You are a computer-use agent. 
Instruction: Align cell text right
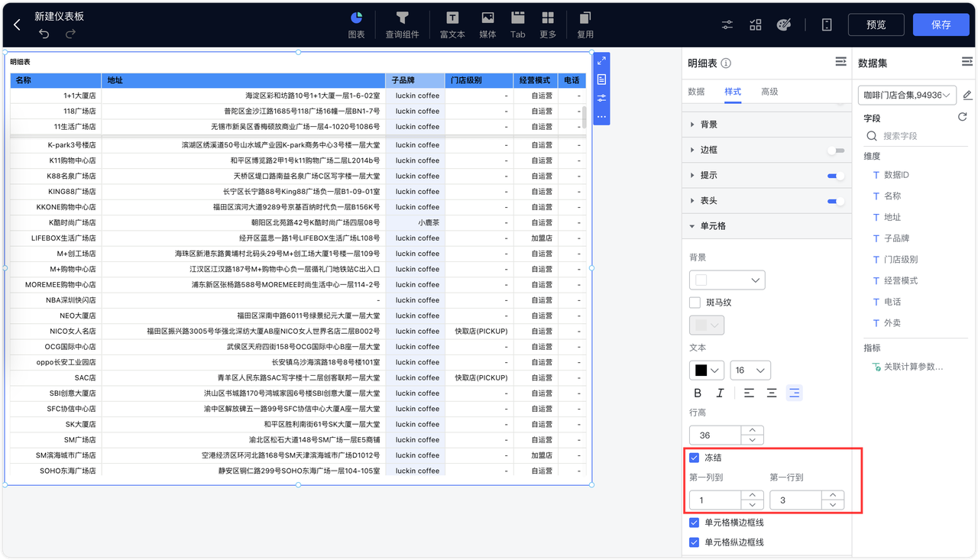tap(795, 393)
